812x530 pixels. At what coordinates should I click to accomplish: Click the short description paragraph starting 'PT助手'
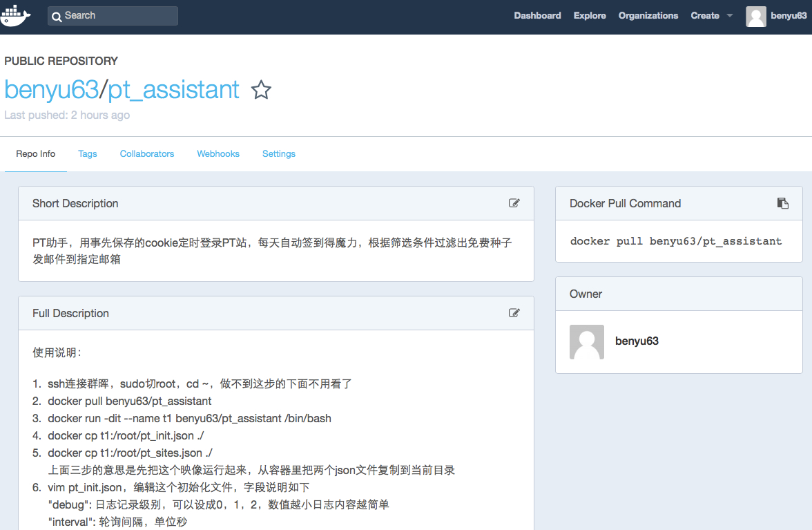coord(272,251)
